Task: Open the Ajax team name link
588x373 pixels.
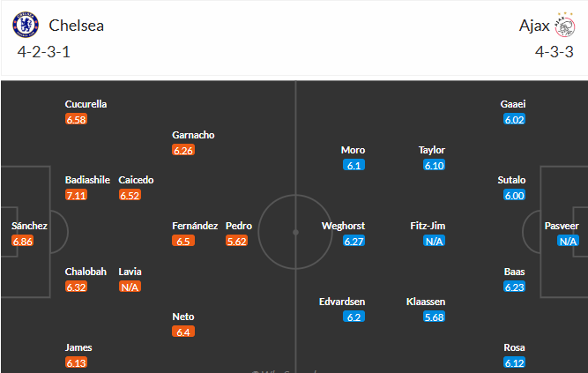Action: coord(535,26)
